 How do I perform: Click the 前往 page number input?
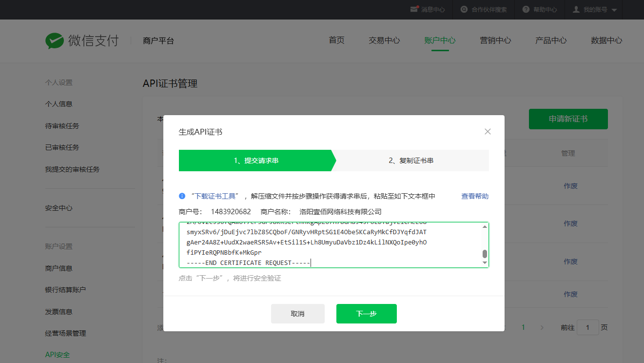[x=588, y=327]
